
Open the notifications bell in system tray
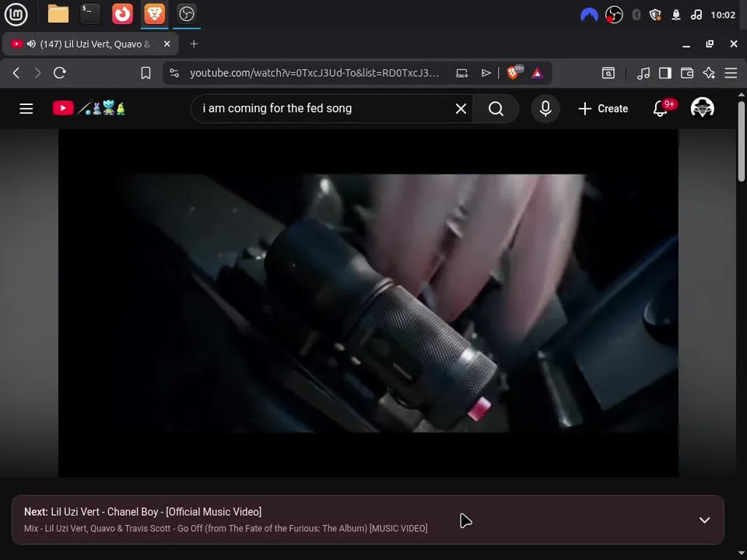coord(676,15)
